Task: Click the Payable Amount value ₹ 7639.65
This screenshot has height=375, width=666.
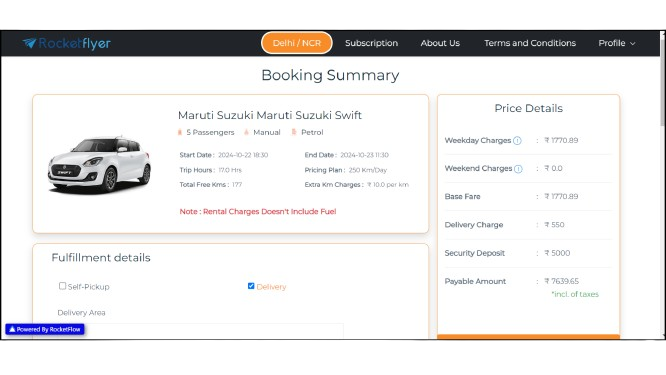Action: 562,281
